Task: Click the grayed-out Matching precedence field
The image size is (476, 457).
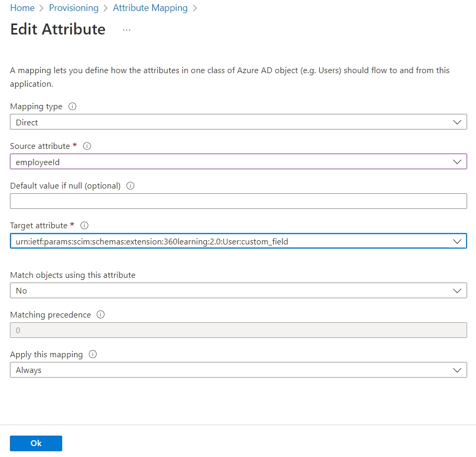Action: [x=238, y=330]
